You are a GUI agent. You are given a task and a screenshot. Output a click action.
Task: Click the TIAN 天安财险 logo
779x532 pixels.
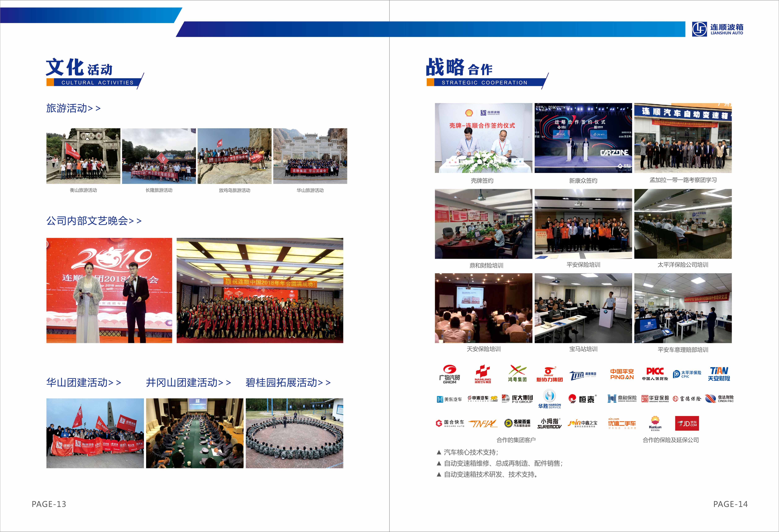point(719,374)
